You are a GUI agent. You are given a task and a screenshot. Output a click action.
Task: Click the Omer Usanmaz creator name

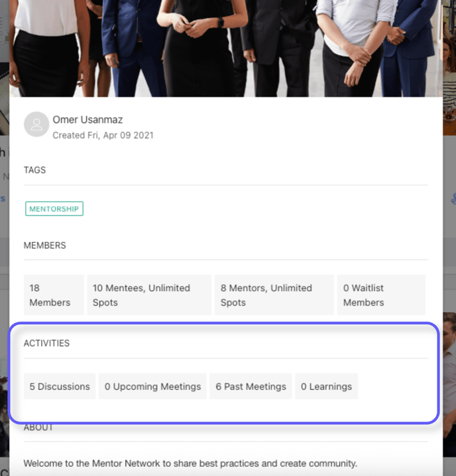pyautogui.click(x=87, y=119)
